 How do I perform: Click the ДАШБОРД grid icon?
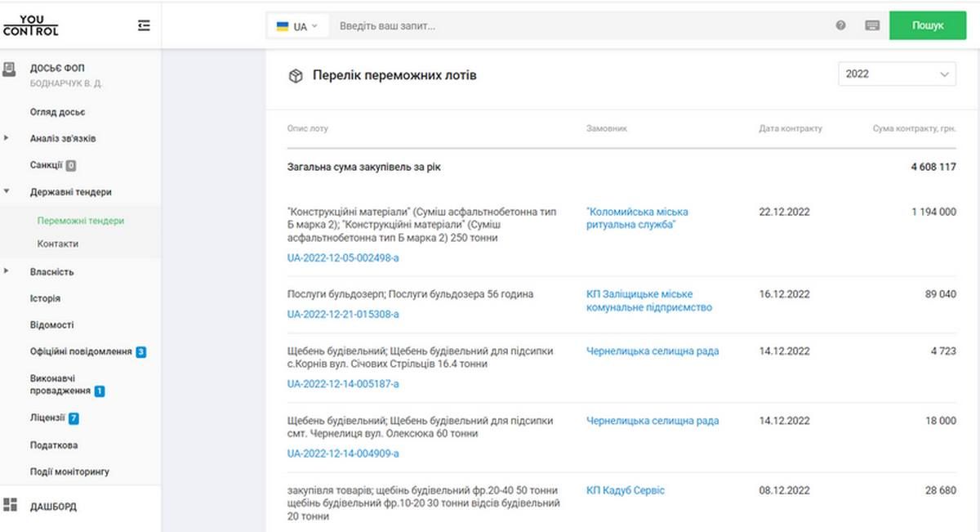pyautogui.click(x=10, y=505)
